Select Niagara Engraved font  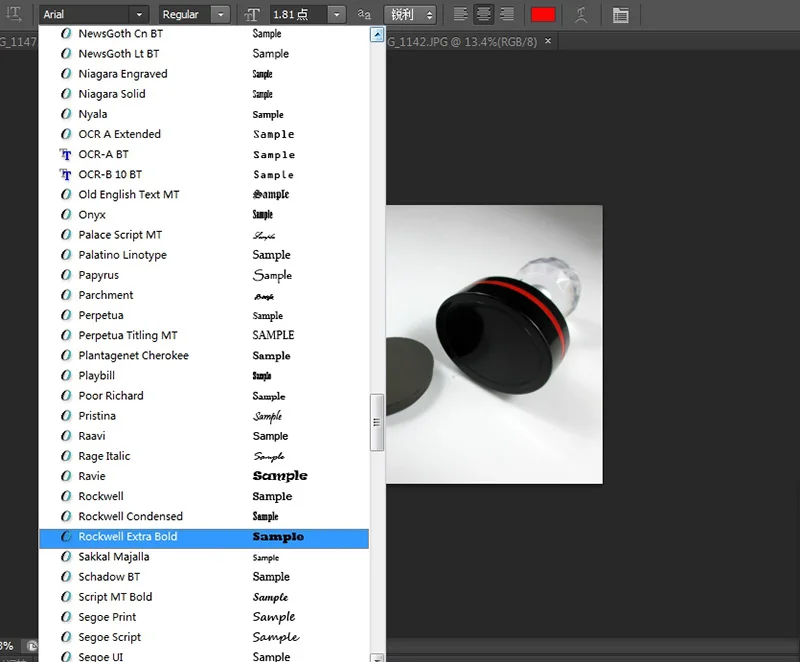pyautogui.click(x=204, y=74)
